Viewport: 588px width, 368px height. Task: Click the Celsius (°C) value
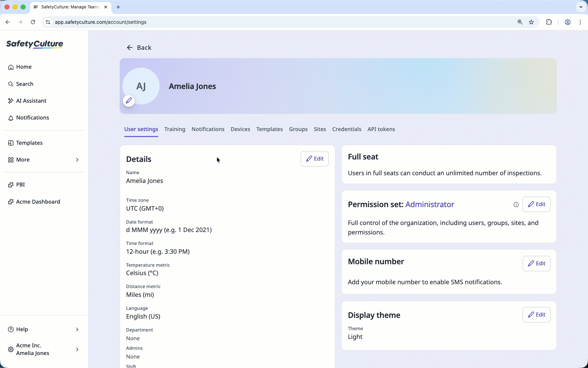(142, 273)
